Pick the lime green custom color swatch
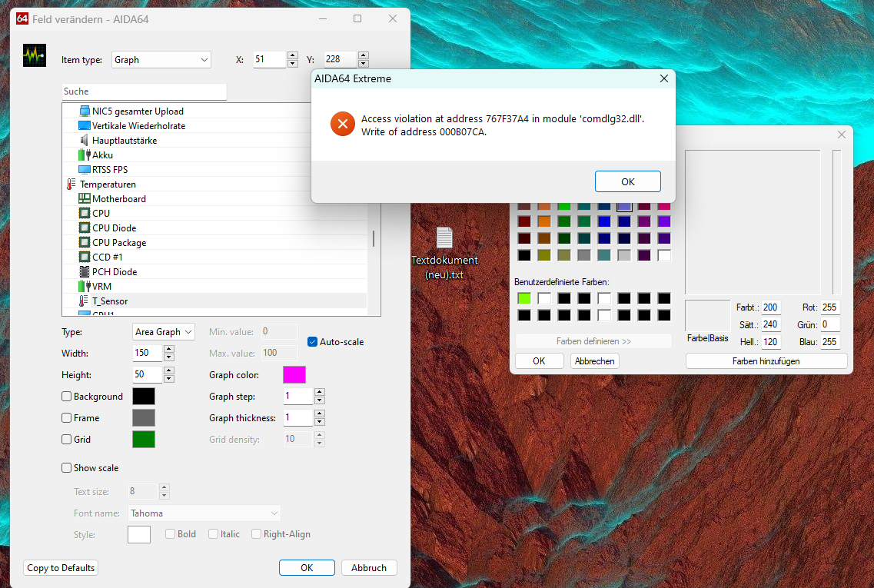The image size is (874, 588). pyautogui.click(x=524, y=298)
